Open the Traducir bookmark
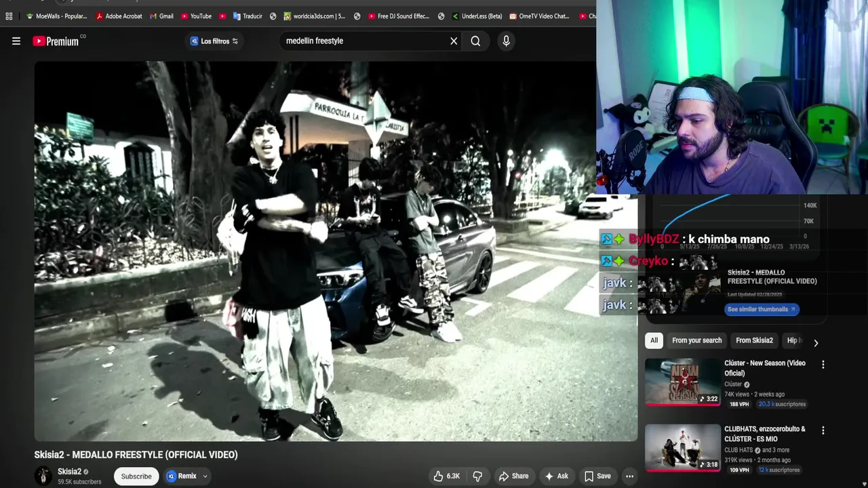Screen dimensions: 868x488 (x=247, y=16)
